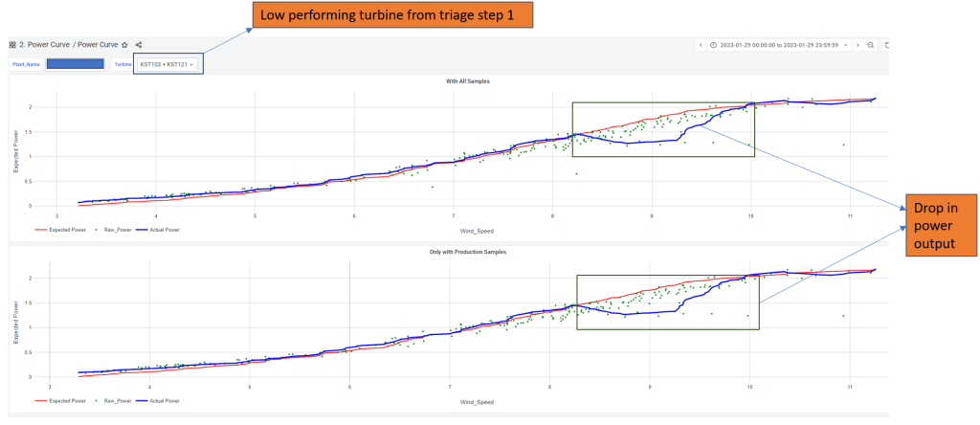Open the '2. Power Curve' folder breadcrumb
This screenshot has height=425, width=980.
click(x=44, y=45)
